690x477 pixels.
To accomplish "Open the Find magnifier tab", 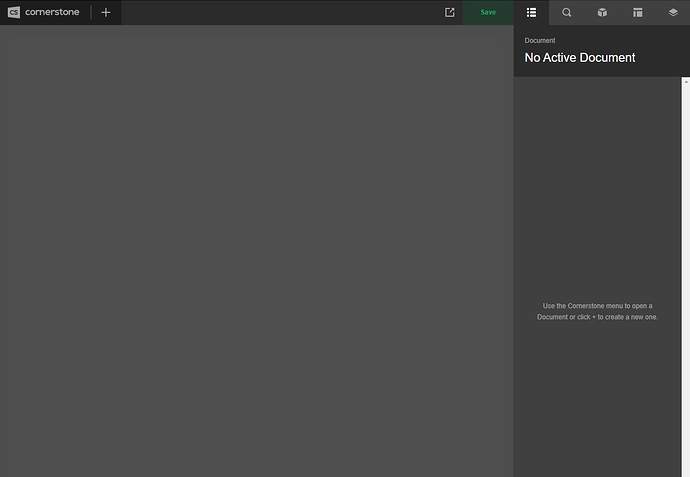I will (x=567, y=12).
